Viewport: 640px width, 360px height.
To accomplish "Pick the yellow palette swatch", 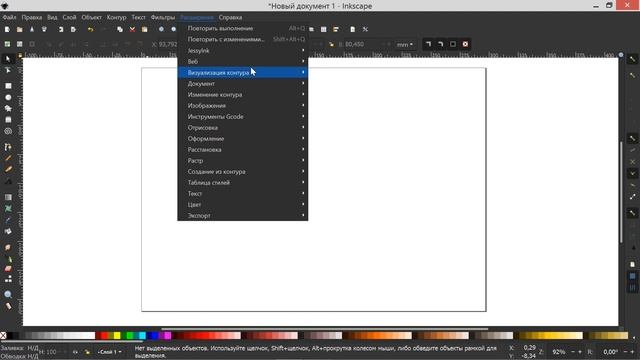I will click(117, 336).
